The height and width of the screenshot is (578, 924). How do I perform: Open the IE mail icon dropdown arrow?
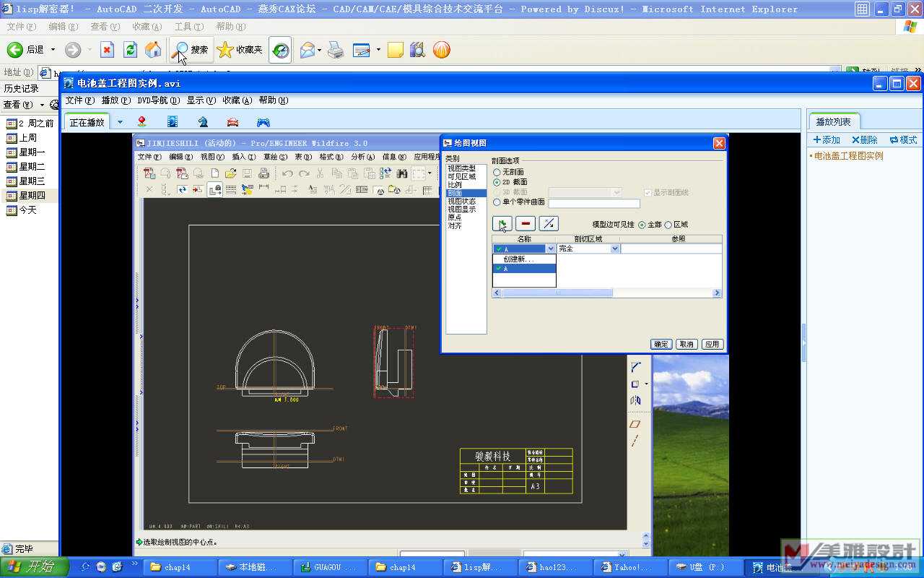point(320,50)
